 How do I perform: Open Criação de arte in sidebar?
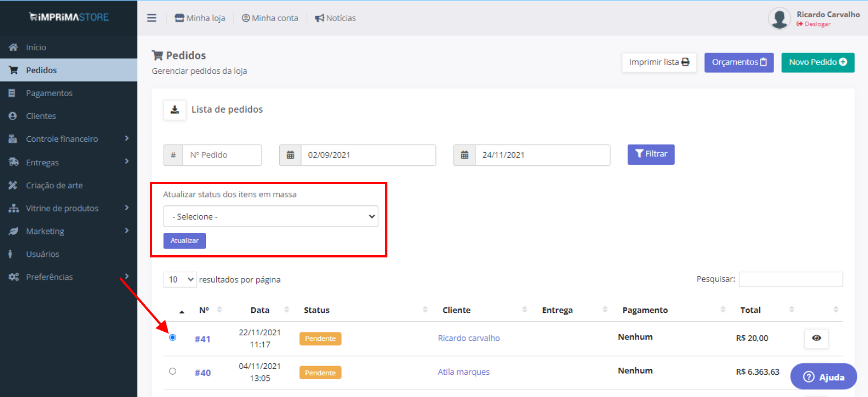click(x=69, y=185)
